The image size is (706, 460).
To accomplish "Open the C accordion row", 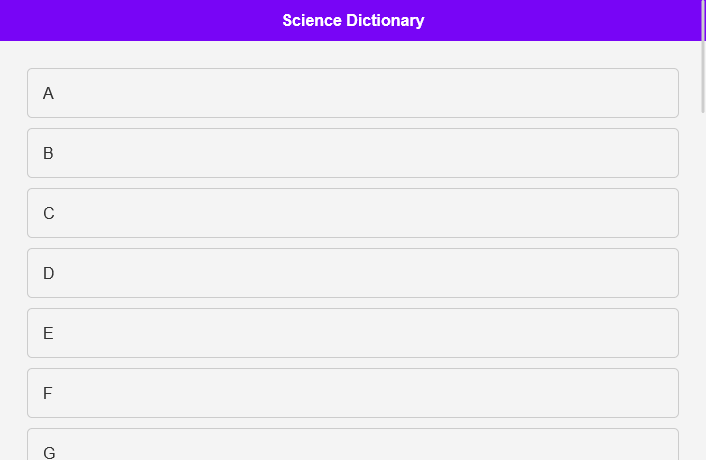I will pos(352,213).
